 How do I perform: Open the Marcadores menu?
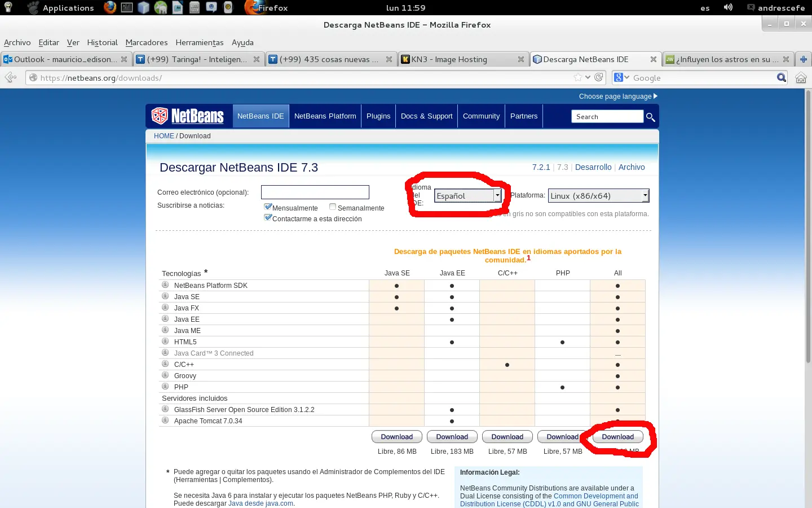(x=147, y=42)
